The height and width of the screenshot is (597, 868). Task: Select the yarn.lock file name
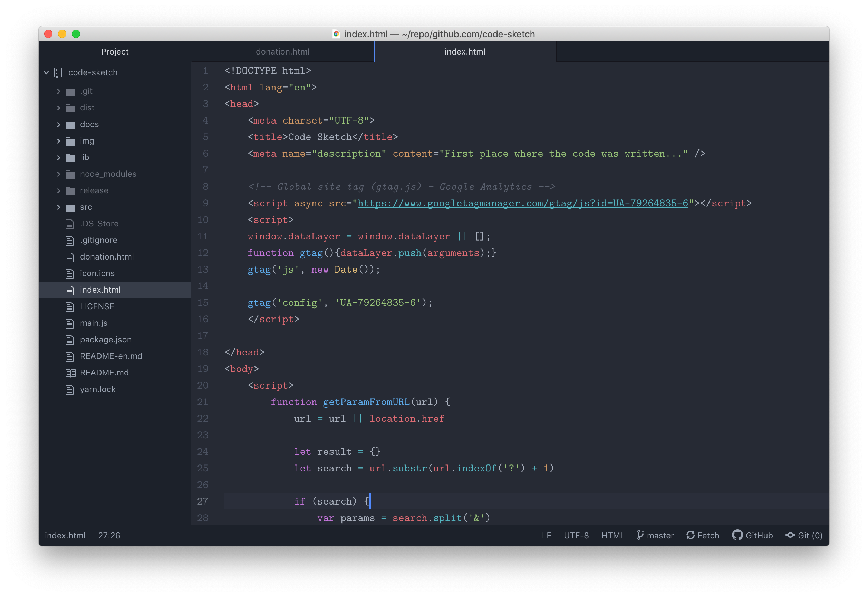(x=98, y=390)
